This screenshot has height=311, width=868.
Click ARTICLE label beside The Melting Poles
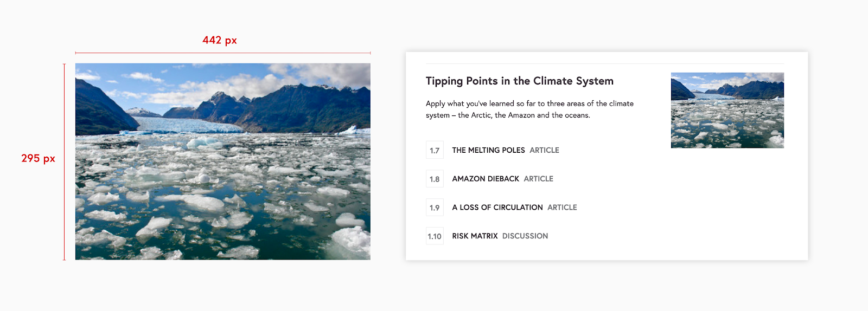[544, 150]
